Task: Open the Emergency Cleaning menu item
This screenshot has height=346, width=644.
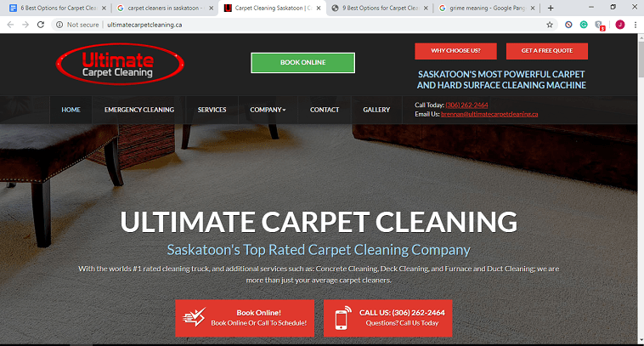Action: (139, 110)
